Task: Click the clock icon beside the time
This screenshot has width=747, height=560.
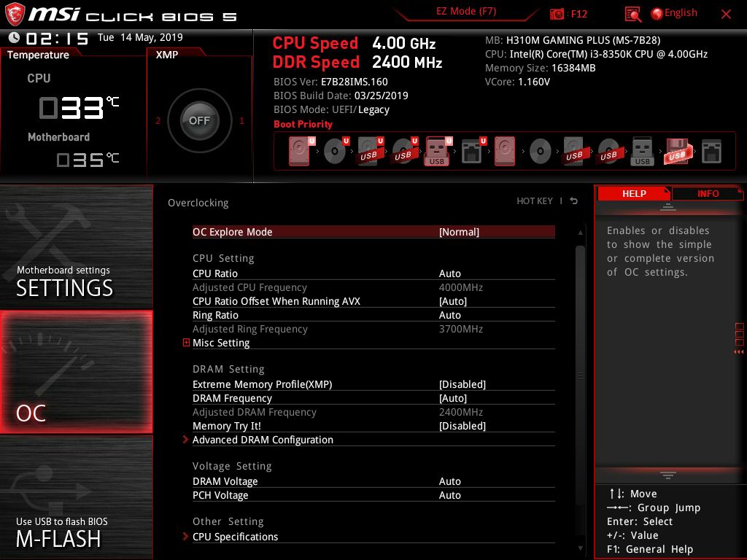Action: (14, 37)
